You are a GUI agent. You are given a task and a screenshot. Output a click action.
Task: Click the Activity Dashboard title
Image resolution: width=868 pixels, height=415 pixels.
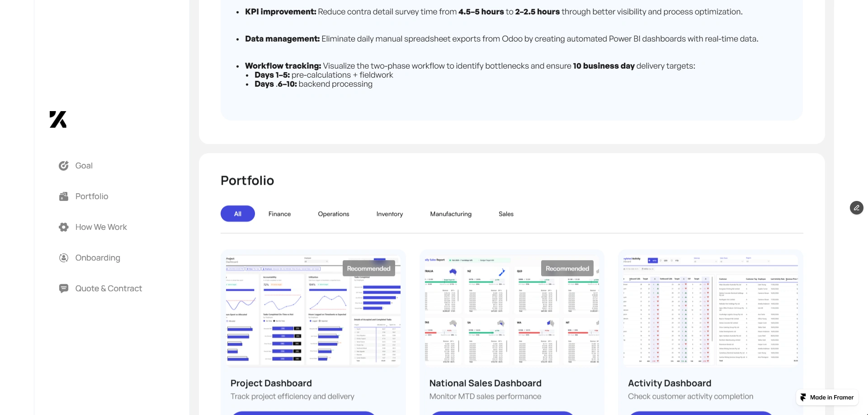[x=670, y=383]
